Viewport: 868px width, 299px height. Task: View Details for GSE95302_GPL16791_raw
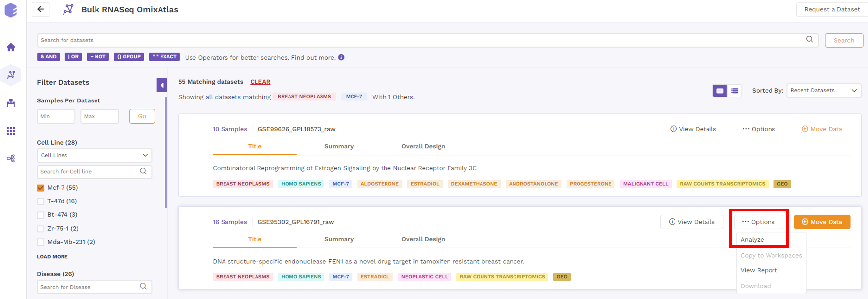[x=691, y=222]
